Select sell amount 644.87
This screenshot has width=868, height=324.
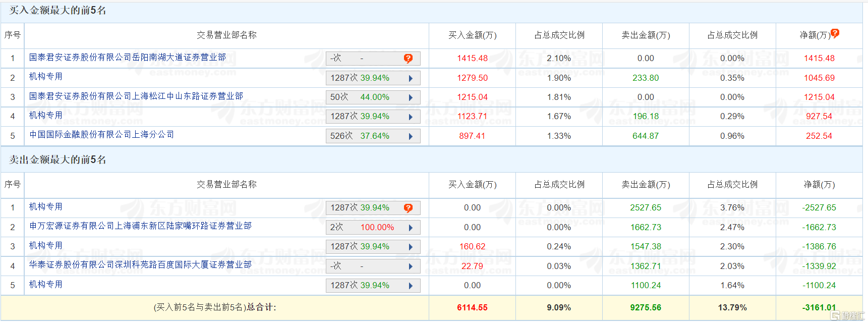(x=646, y=136)
